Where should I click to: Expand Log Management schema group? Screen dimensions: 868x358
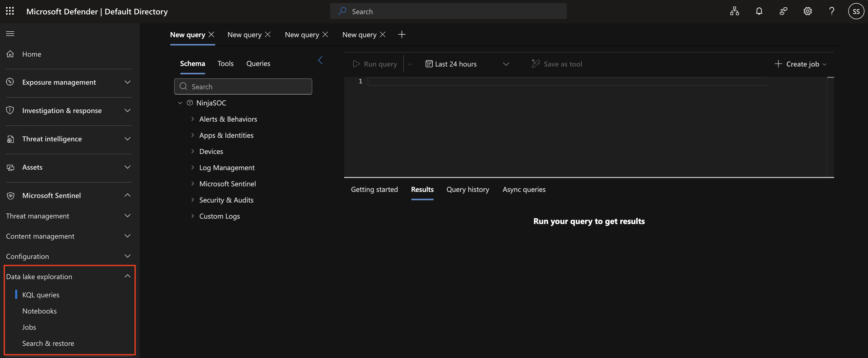click(192, 167)
